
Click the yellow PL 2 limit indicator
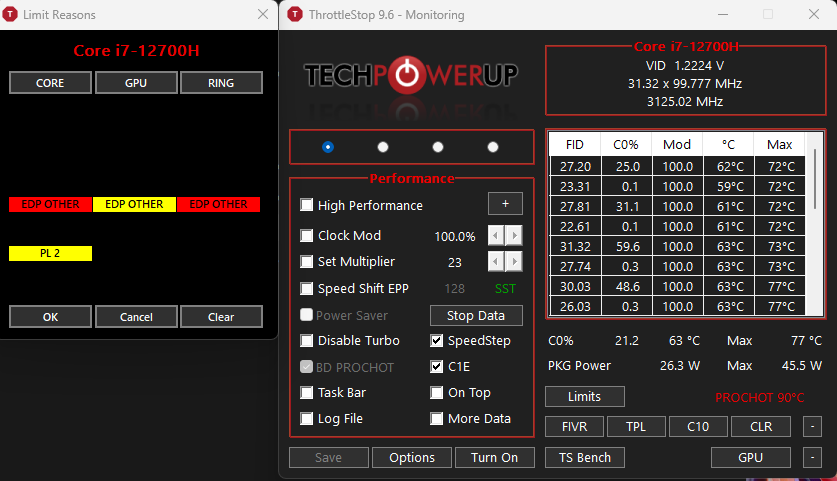point(50,253)
